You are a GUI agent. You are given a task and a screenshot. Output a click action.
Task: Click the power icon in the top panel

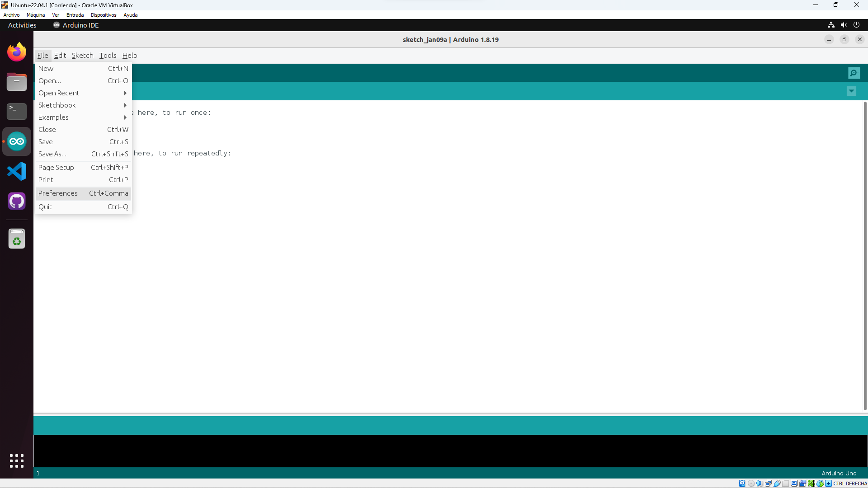coord(857,25)
